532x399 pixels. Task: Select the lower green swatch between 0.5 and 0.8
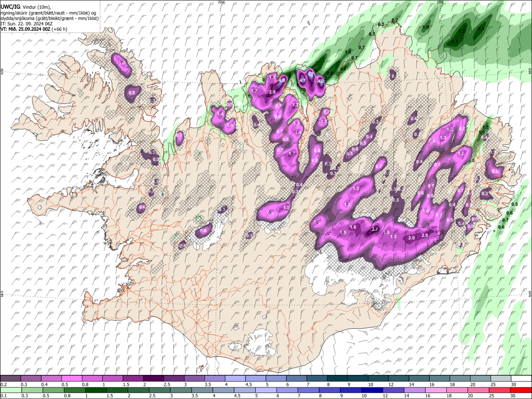[53, 390]
